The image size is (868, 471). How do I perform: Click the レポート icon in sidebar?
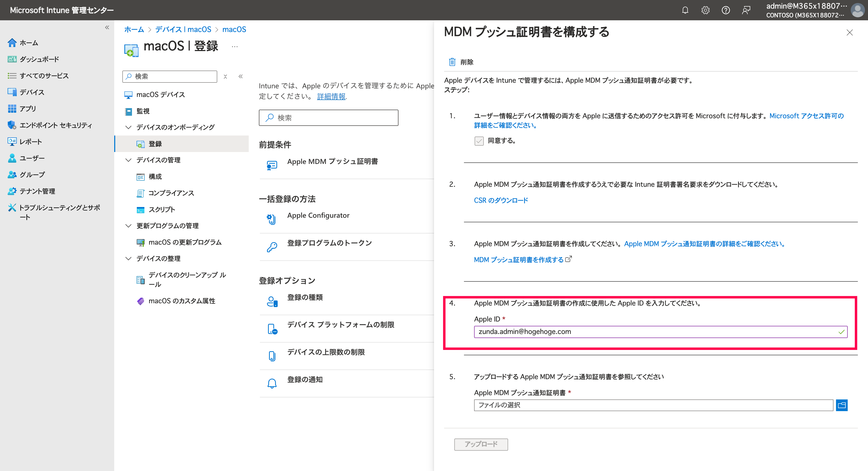tap(12, 142)
